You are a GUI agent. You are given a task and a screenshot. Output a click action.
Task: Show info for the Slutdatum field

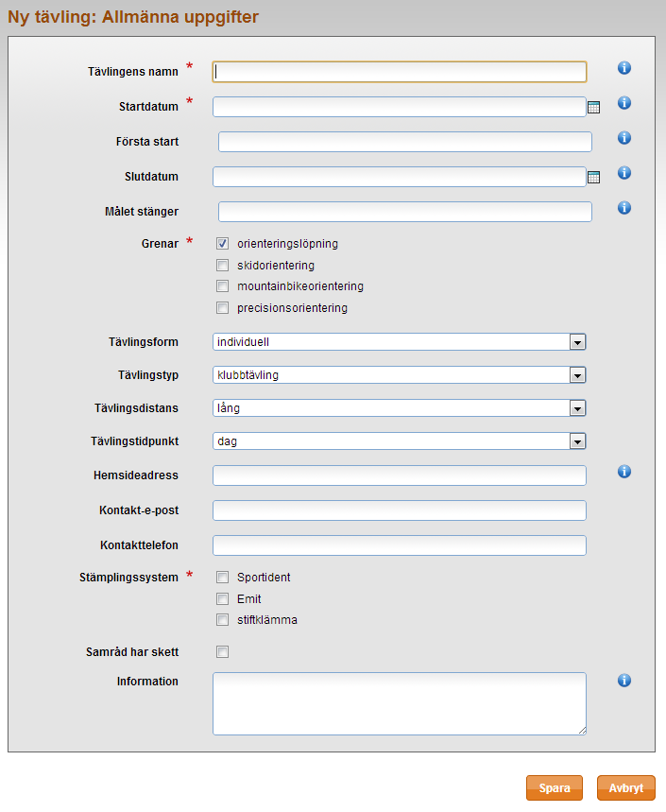click(x=624, y=173)
